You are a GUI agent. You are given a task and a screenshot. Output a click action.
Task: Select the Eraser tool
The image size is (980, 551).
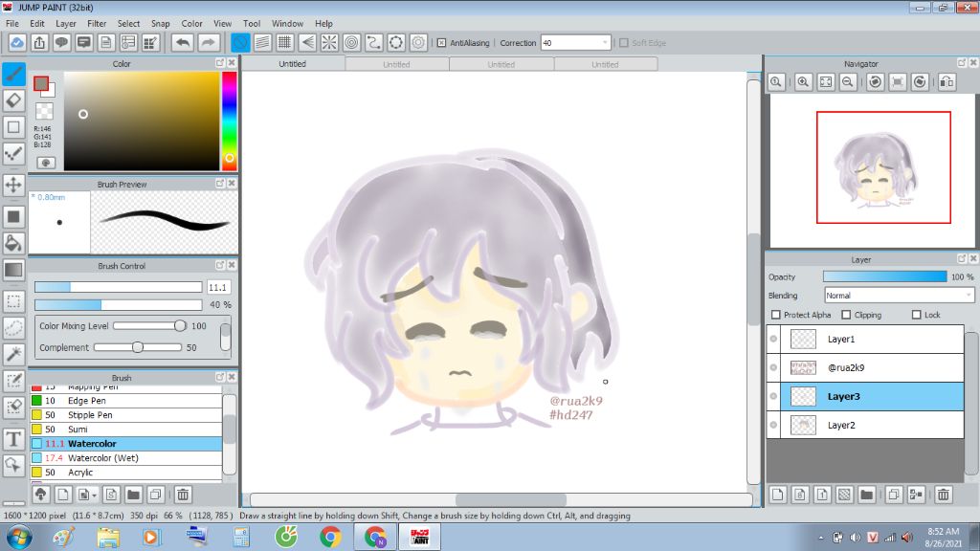[13, 100]
